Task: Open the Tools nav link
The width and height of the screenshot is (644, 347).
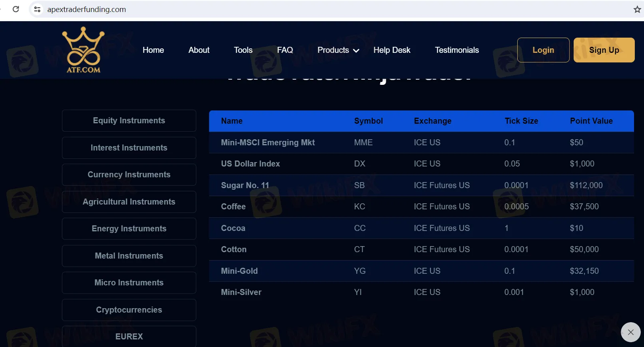Action: click(x=243, y=50)
